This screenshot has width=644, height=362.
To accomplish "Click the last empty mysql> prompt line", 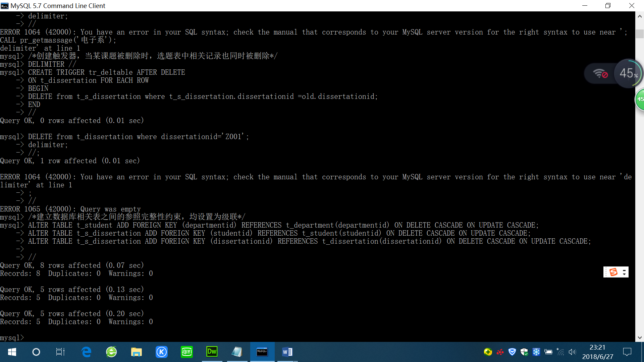I will coord(12,338).
